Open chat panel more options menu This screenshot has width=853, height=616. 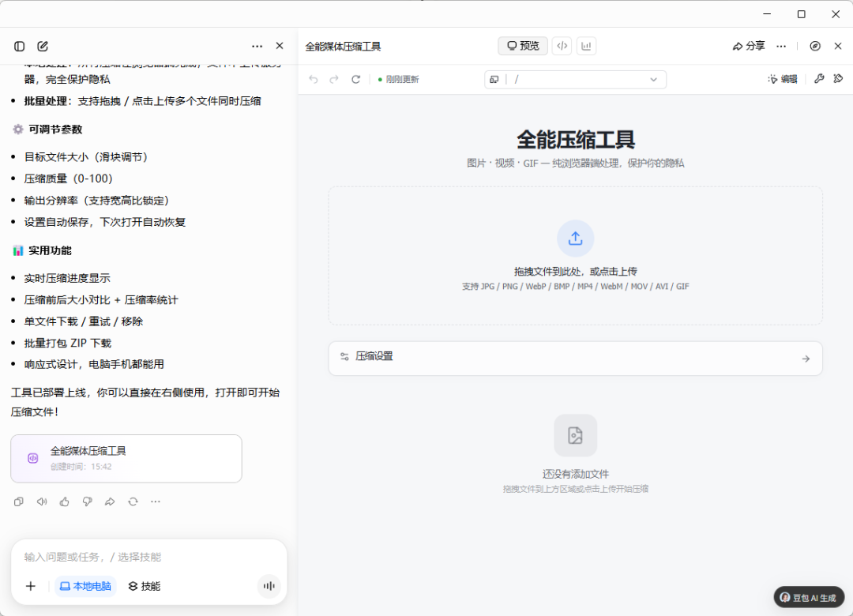pos(257,47)
